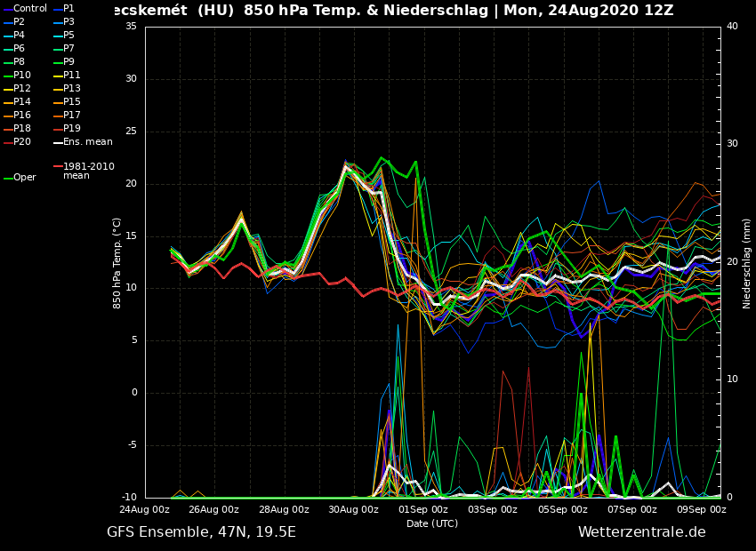
Task: Click the Date (UTC) axis label
Action: [x=432, y=523]
